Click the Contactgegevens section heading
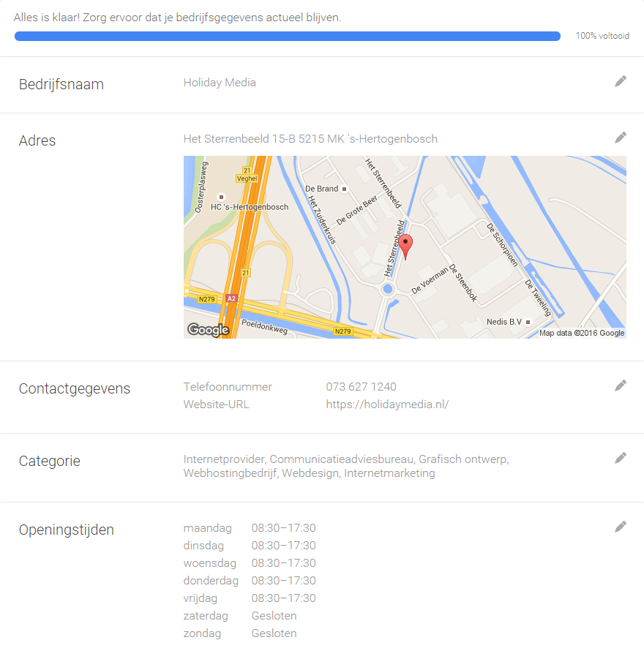Image resolution: width=644 pixels, height=651 pixels. [75, 388]
